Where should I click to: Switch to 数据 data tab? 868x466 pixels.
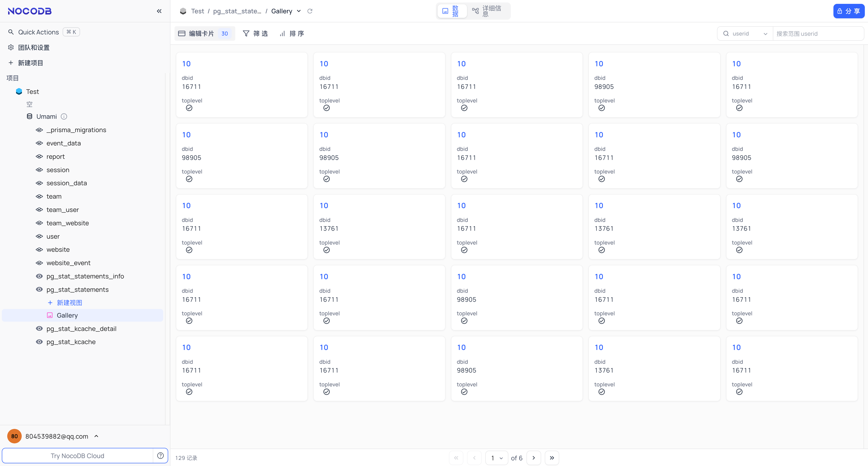452,11
